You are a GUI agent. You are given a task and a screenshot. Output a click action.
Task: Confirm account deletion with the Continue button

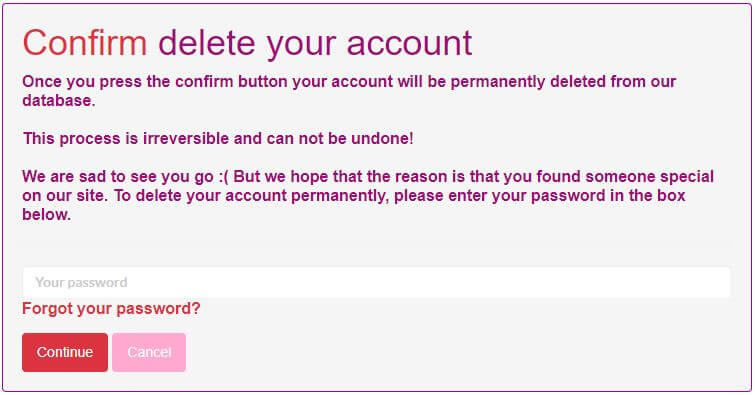pos(65,352)
